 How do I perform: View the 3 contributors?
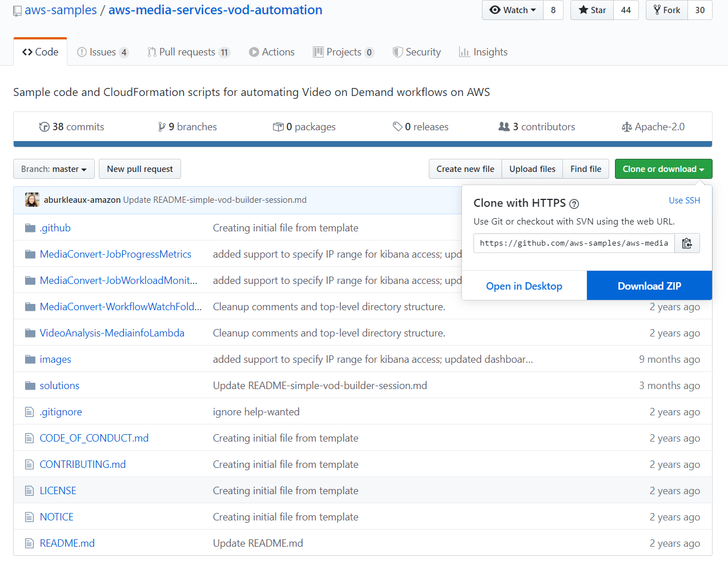click(537, 127)
